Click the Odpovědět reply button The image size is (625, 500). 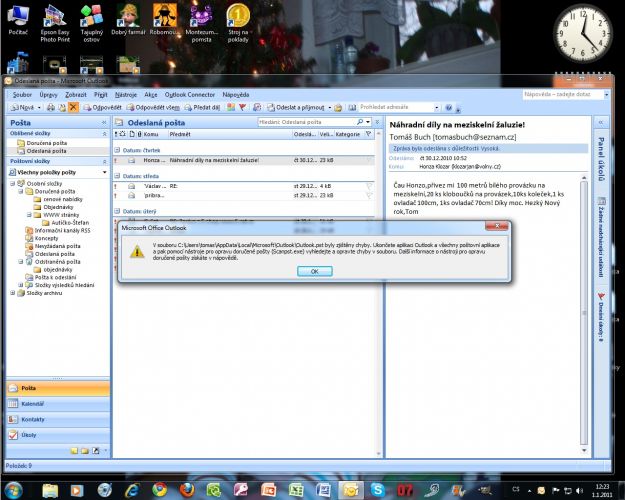[102, 107]
